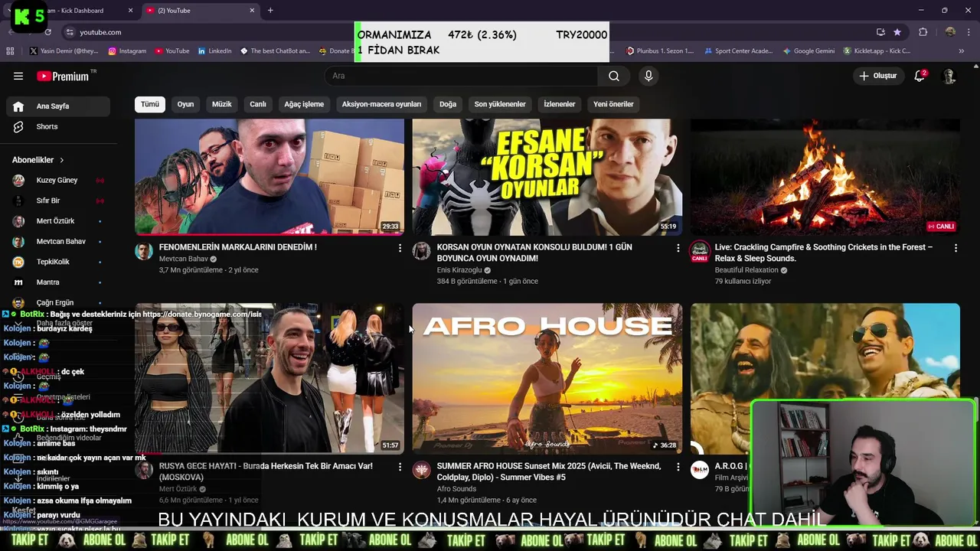Open Afro Sounds channel avatar

click(422, 470)
